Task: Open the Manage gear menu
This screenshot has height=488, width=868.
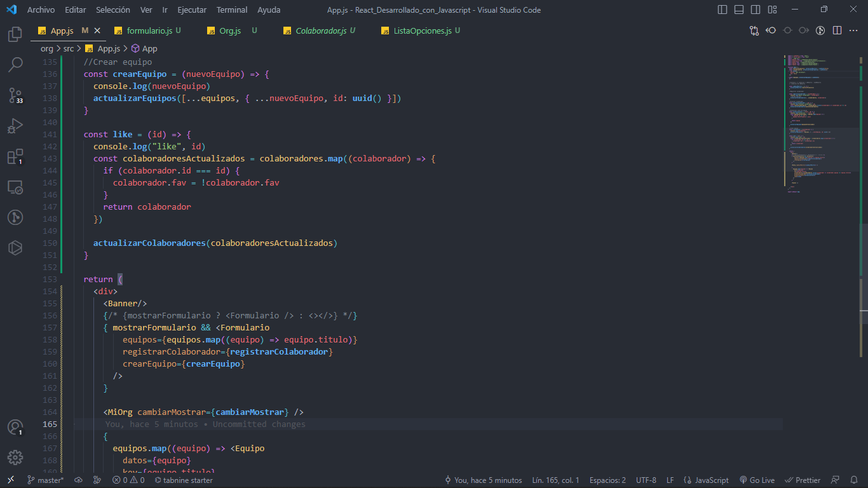Action: click(15, 457)
